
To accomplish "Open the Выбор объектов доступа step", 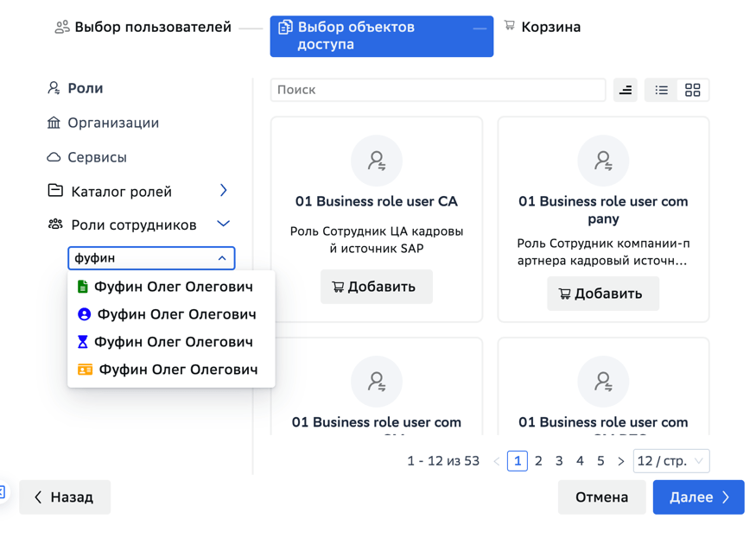I will tap(381, 36).
